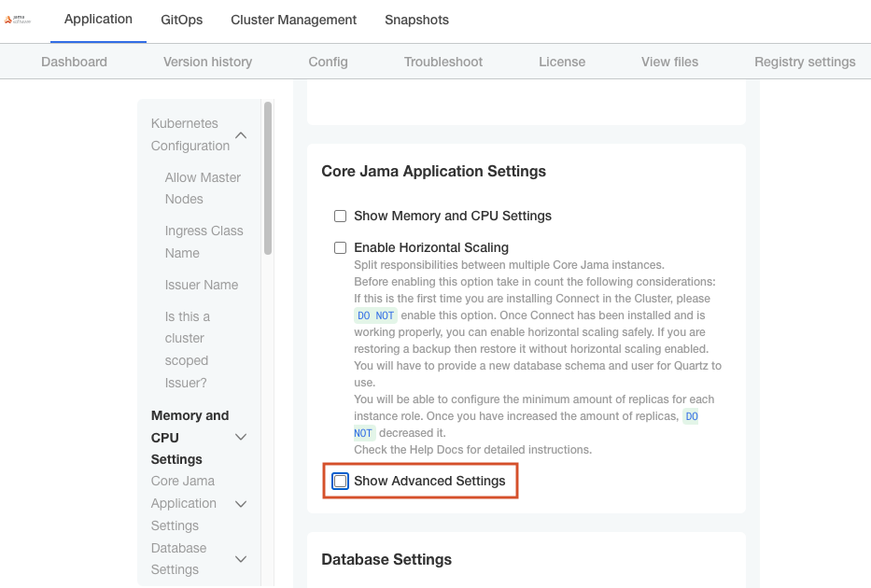The width and height of the screenshot is (871, 588).
Task: Select the Config sub-tab
Action: pyautogui.click(x=329, y=62)
